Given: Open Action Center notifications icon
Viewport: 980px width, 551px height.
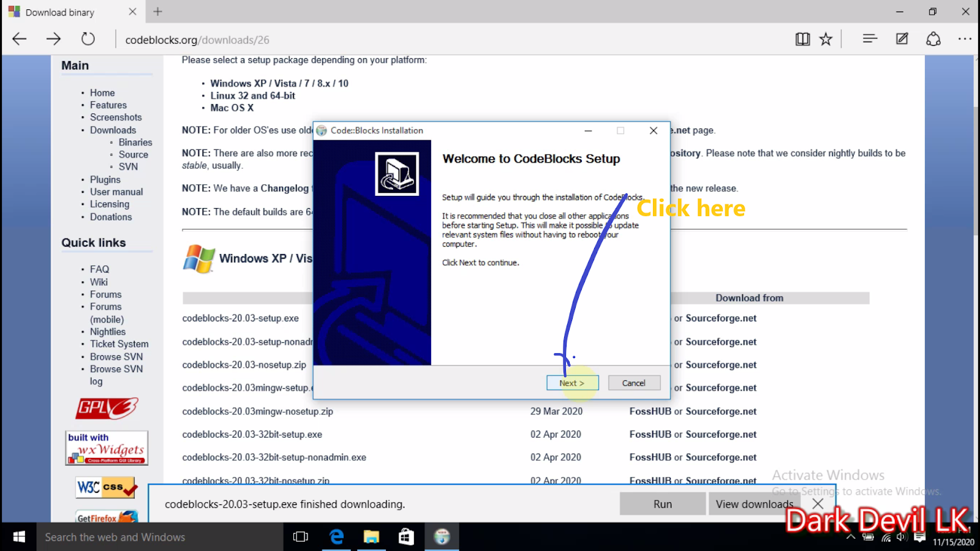Looking at the screenshot, I should coord(919,537).
